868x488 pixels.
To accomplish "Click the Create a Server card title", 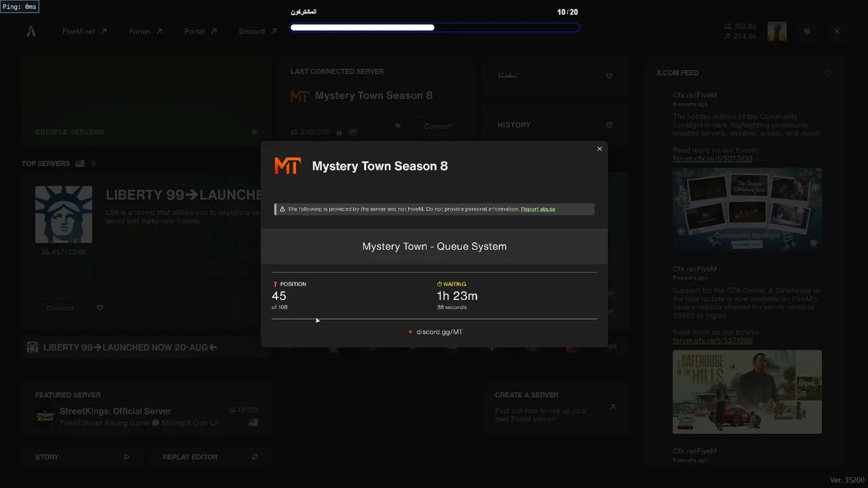I will point(527,395).
